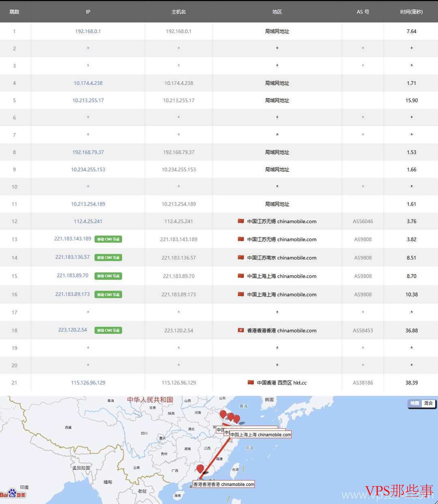This screenshot has width=438, height=504.
Task: Click the CMI node badge beside 221.183.89.173
Action: pyautogui.click(x=108, y=295)
